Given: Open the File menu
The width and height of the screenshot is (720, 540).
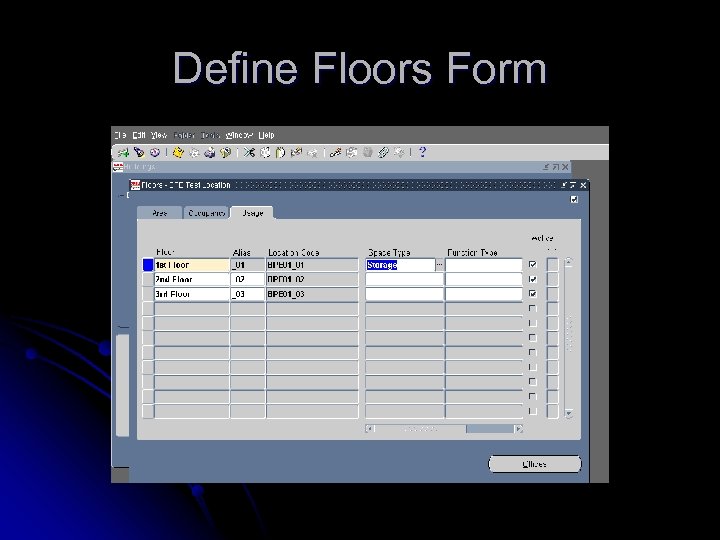Looking at the screenshot, I should pyautogui.click(x=120, y=135).
